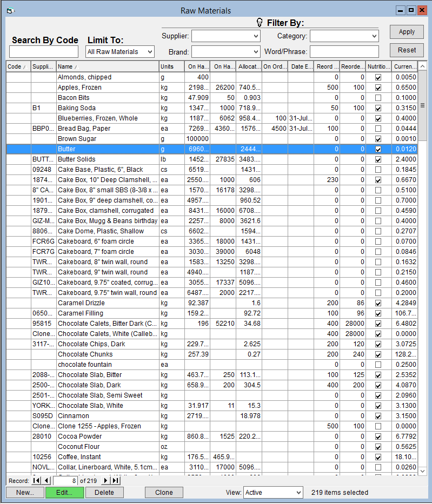Click the Filter By lightbulb hint icon
The height and width of the screenshot is (504, 432).
pos(260,23)
